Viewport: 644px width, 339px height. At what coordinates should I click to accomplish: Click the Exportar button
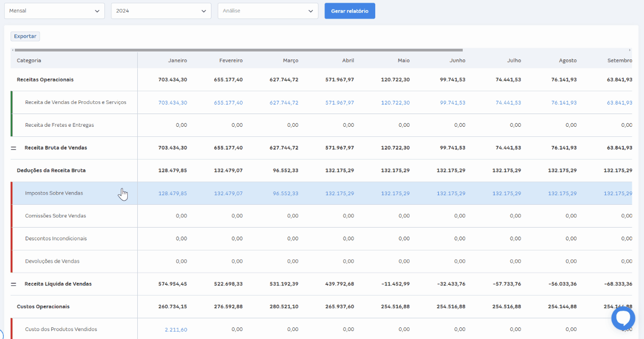[x=25, y=36]
